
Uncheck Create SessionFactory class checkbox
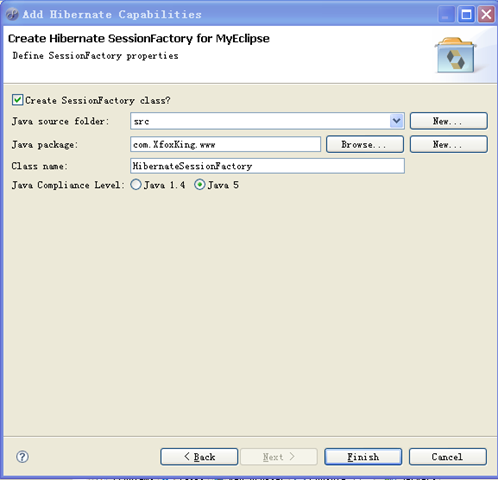click(x=17, y=100)
